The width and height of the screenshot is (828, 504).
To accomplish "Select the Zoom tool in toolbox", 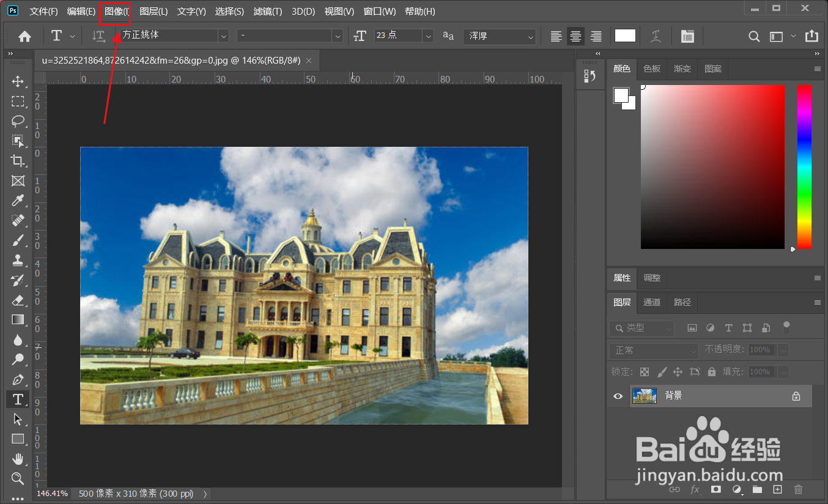I will pos(18,478).
